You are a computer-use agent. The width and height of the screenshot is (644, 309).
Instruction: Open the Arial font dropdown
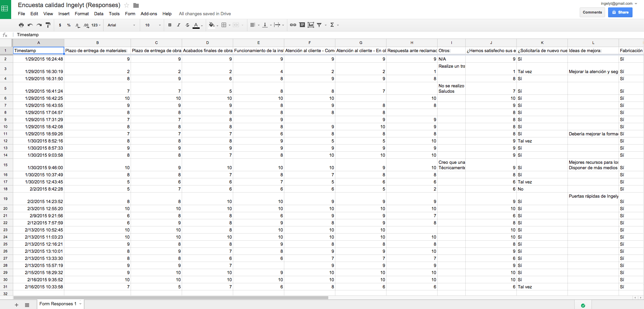pos(121,25)
